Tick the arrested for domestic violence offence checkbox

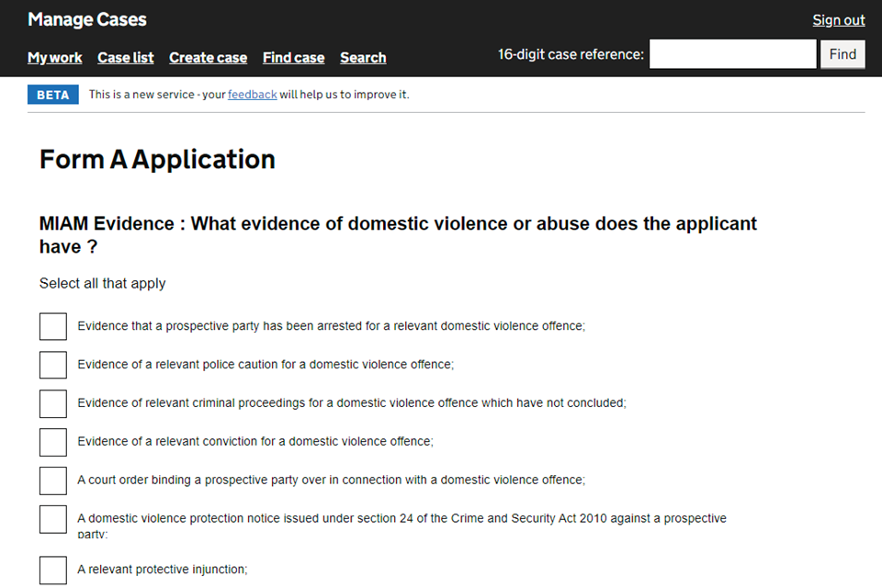coord(53,326)
